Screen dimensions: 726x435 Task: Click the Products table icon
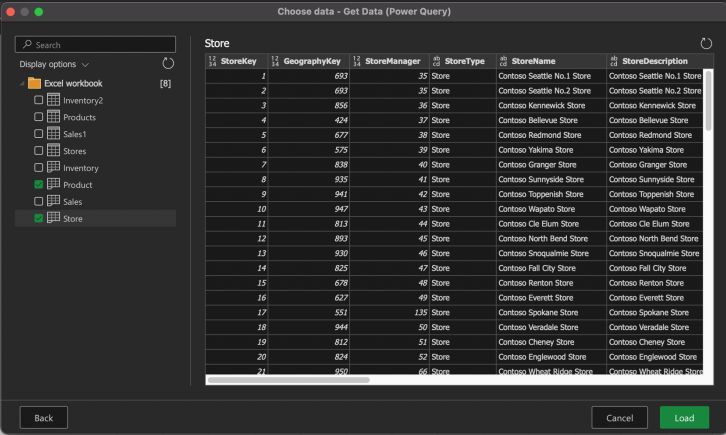[54, 117]
